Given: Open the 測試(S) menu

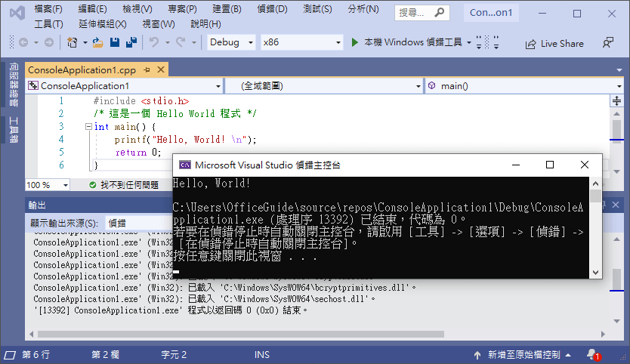Looking at the screenshot, I should coord(317,9).
